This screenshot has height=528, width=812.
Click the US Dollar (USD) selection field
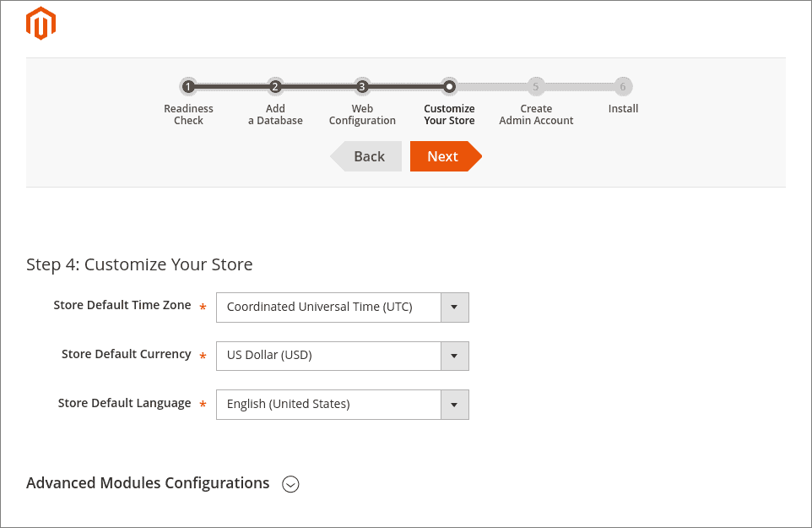[x=328, y=356]
